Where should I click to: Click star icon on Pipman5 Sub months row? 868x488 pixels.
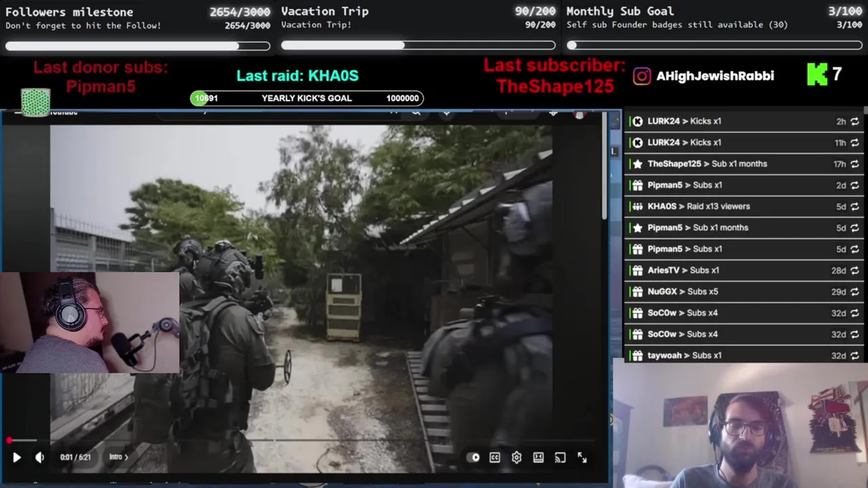(637, 228)
